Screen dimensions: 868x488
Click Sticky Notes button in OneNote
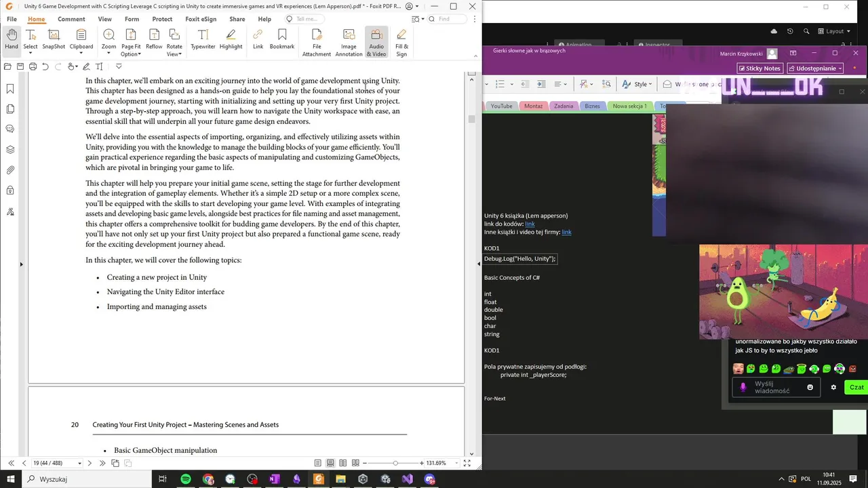[760, 68]
